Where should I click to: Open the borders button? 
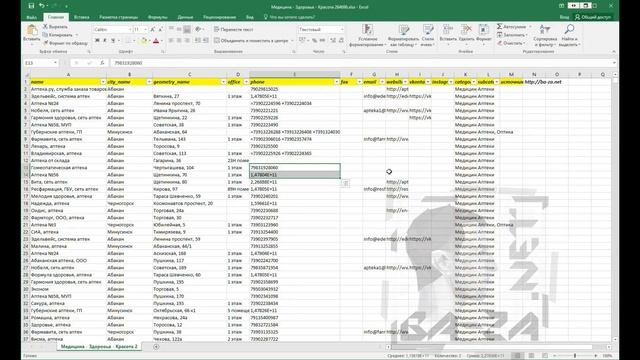pyautogui.click(x=128, y=40)
